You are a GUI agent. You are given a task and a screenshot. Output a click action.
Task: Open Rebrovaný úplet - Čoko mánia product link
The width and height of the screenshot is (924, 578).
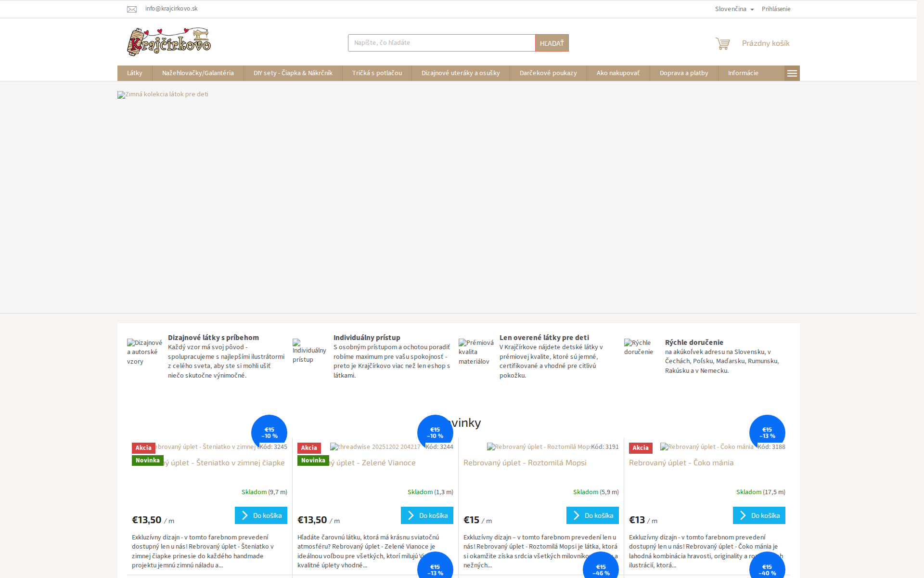pos(681,462)
